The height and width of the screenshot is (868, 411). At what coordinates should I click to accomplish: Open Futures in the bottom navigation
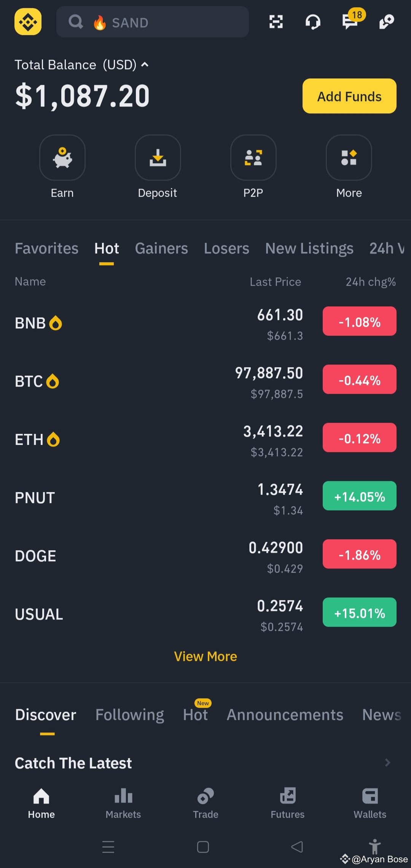tap(288, 803)
